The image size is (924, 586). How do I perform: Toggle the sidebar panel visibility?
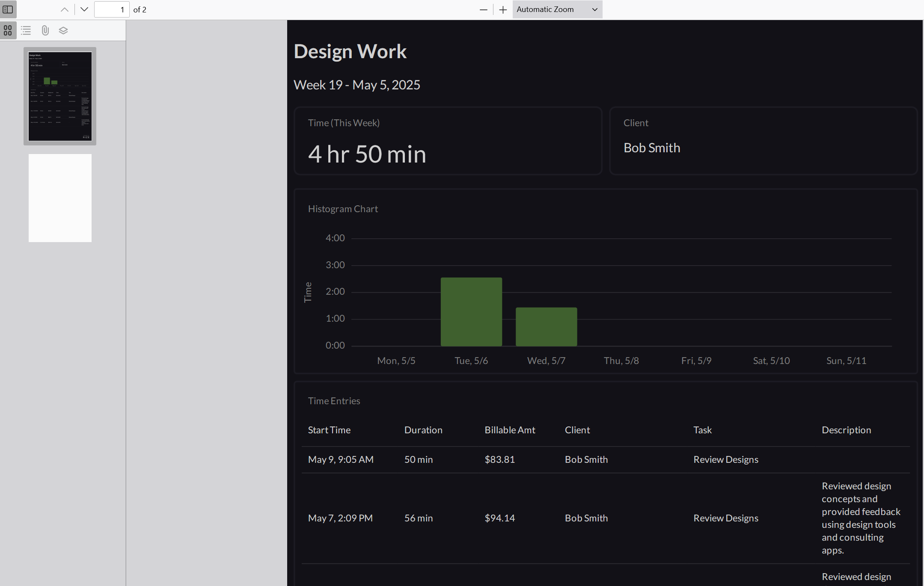[9, 9]
